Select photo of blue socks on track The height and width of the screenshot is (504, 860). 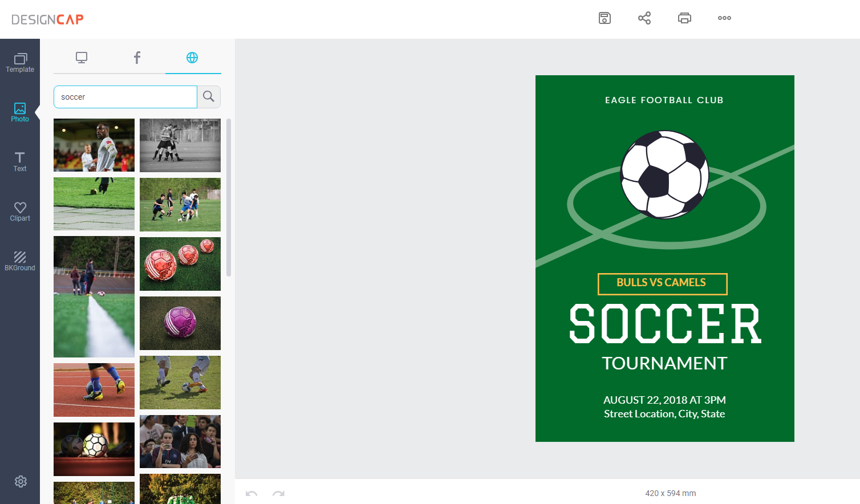pos(94,390)
